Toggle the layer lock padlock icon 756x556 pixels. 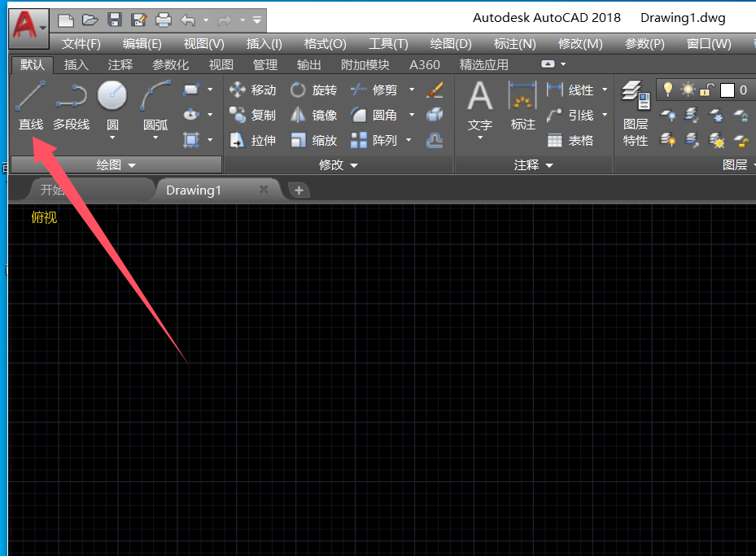click(x=707, y=90)
